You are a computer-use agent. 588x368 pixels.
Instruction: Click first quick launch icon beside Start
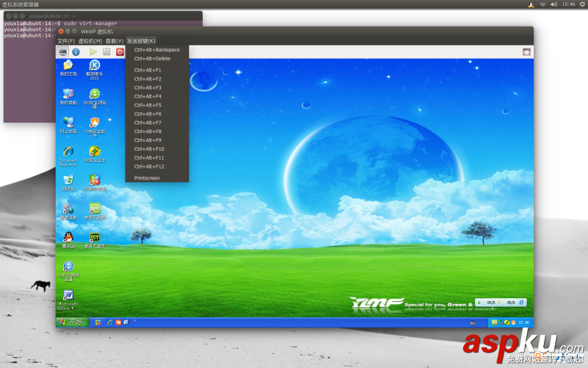pyautogui.click(x=98, y=322)
